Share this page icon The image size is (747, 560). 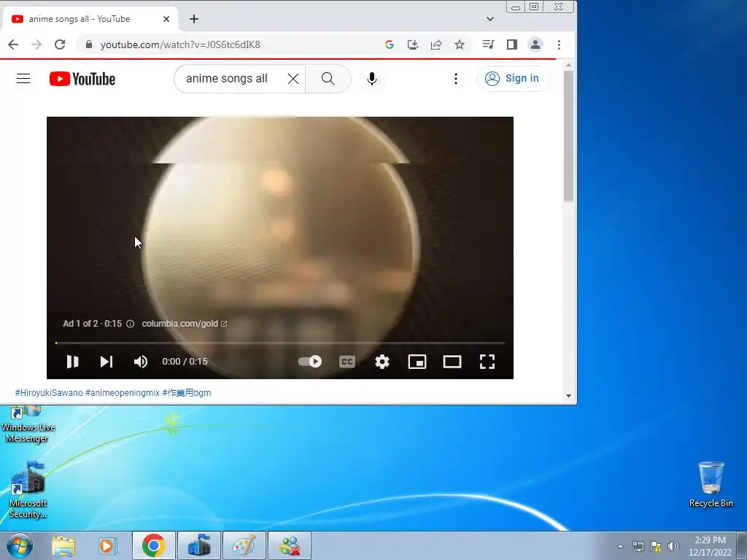436,44
